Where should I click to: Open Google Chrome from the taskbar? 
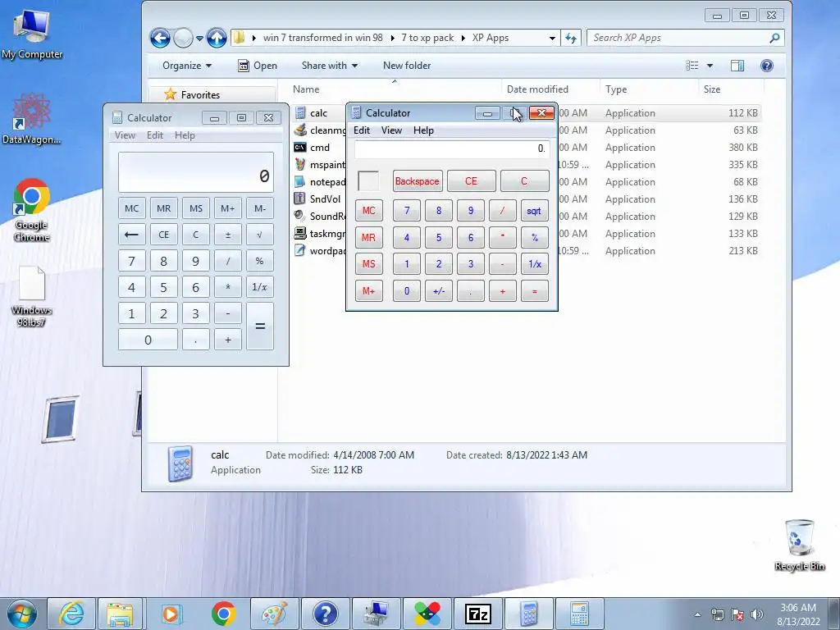(x=223, y=614)
